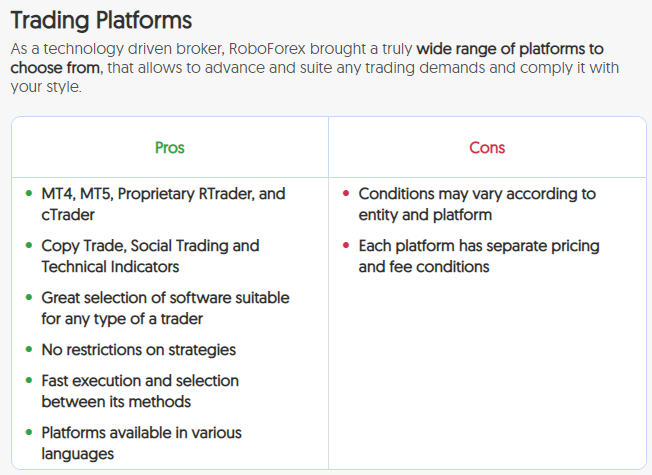Click the bold text 'wide range of platforms'
This screenshot has width=652, height=475.
pyautogui.click(x=510, y=48)
